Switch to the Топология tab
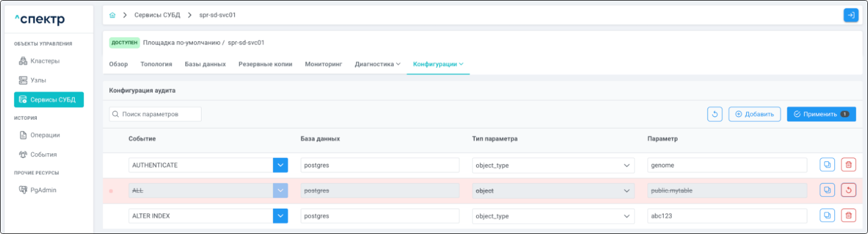This screenshot has height=234, width=868. coord(156,64)
